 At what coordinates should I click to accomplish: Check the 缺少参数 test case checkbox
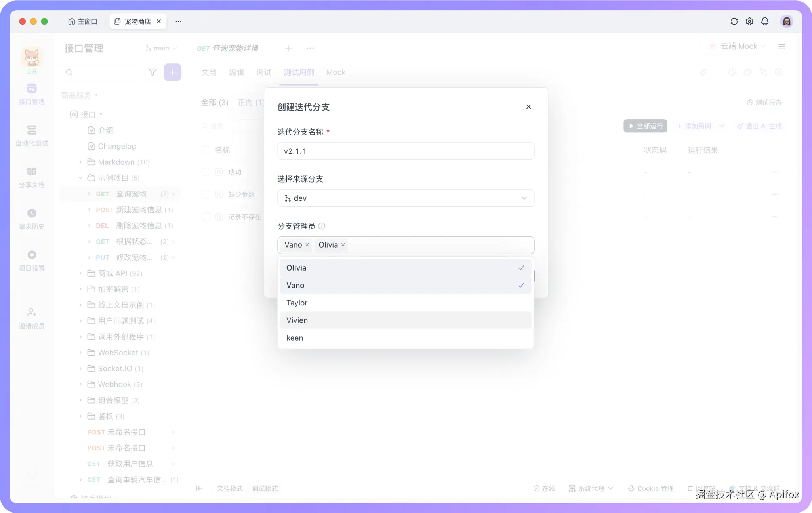tap(206, 194)
